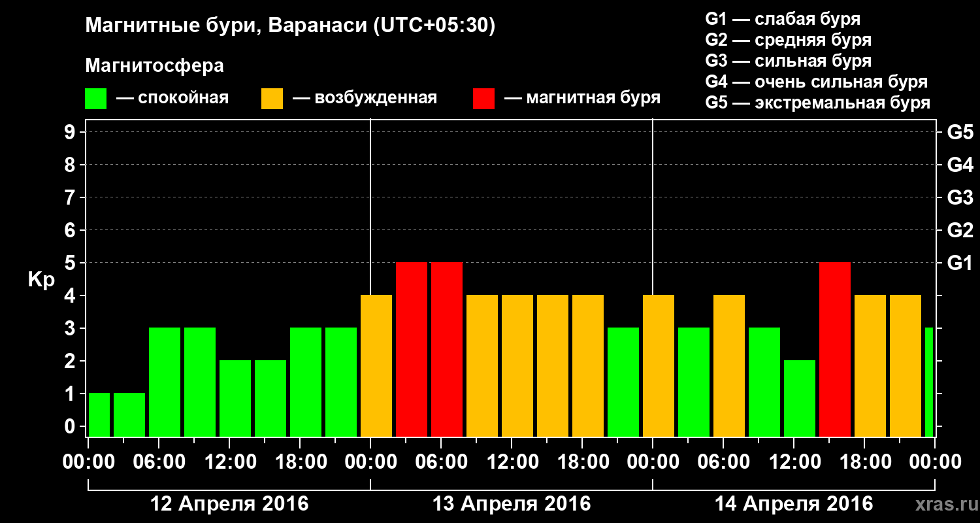Click the line 'G4 — очень сильная буря'

817,82
